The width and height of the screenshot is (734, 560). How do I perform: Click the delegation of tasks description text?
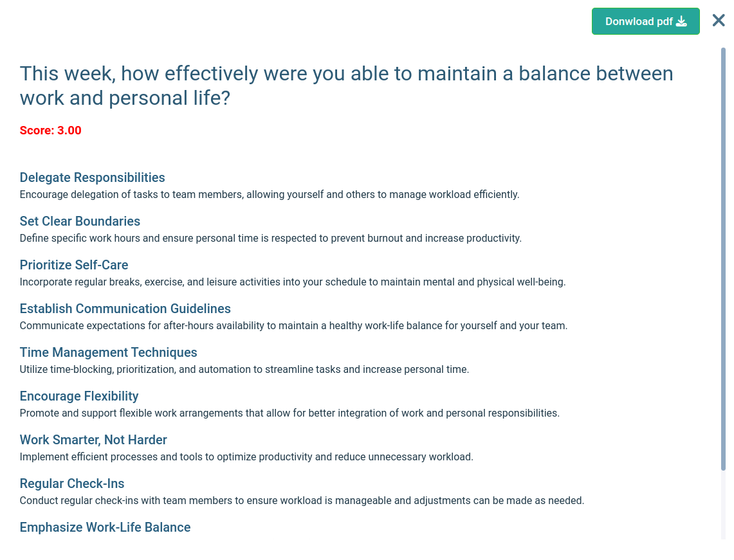pos(270,195)
